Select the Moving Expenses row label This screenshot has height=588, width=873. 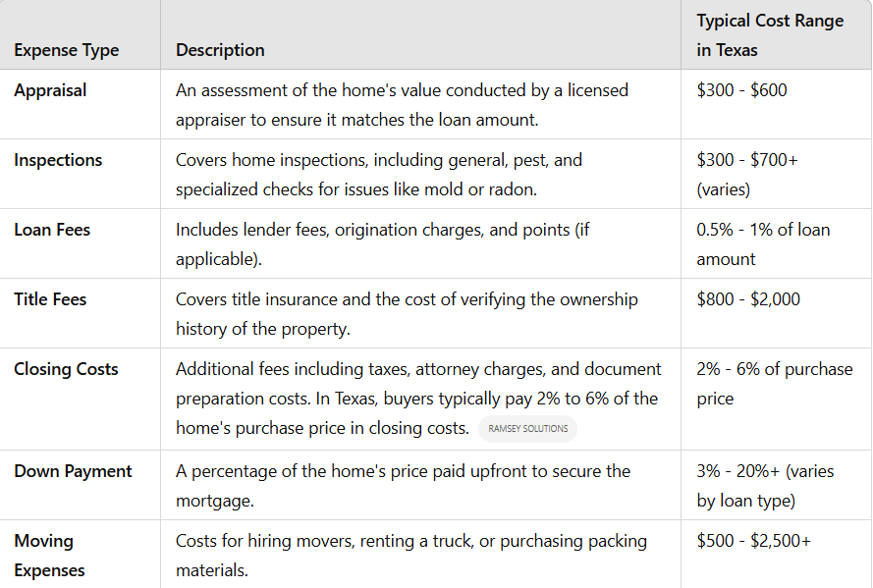pyautogui.click(x=49, y=556)
